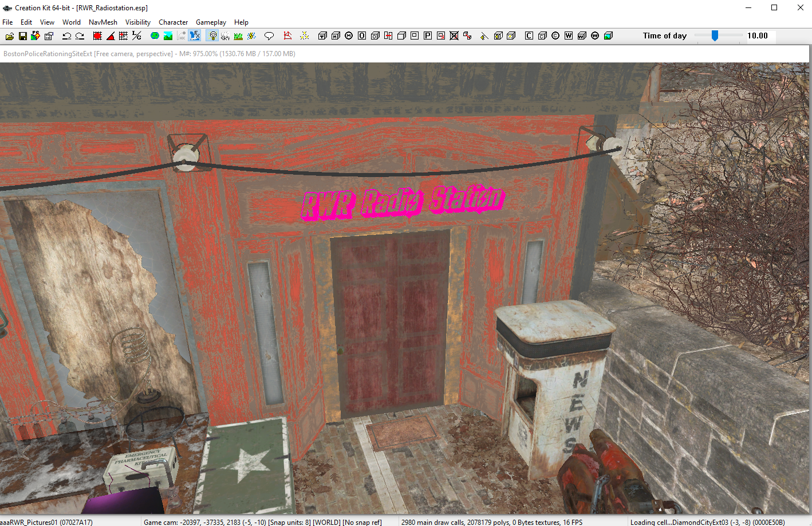Open the Character menu

174,22
